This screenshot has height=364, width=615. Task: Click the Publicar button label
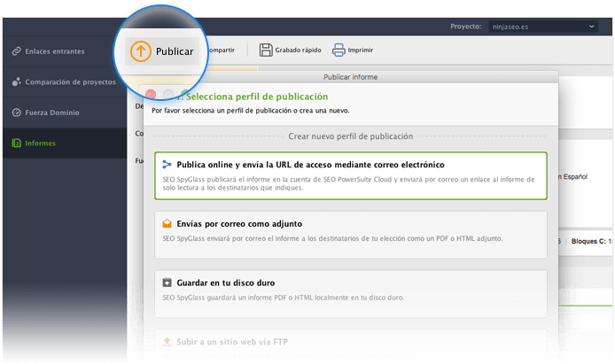pos(175,51)
